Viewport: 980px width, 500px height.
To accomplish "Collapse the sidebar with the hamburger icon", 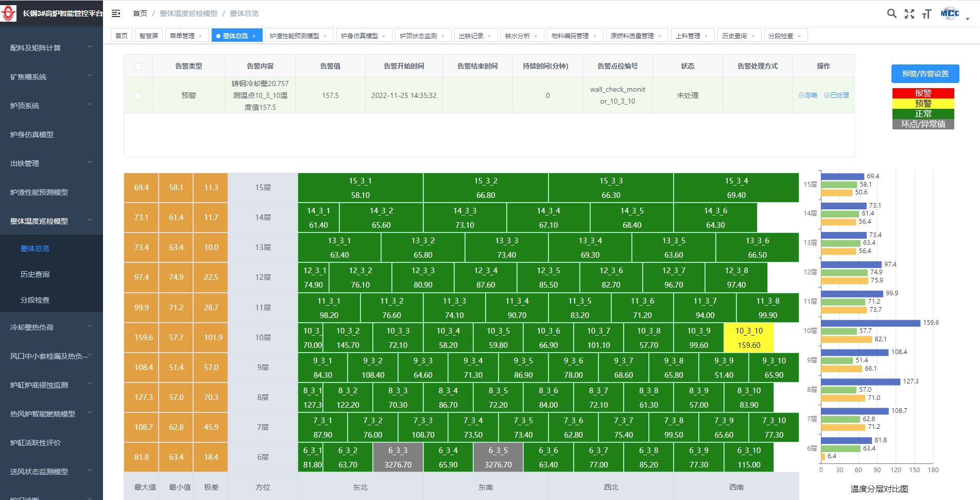I will [x=116, y=13].
